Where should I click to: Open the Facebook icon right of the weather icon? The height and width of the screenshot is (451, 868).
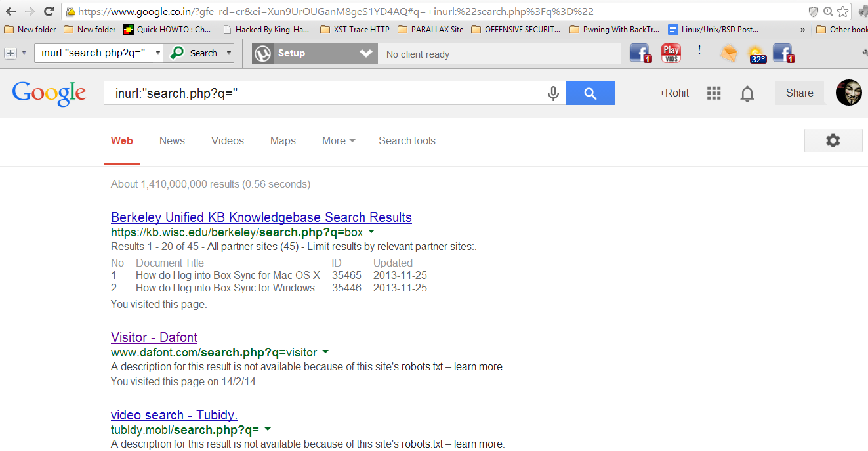coord(783,53)
